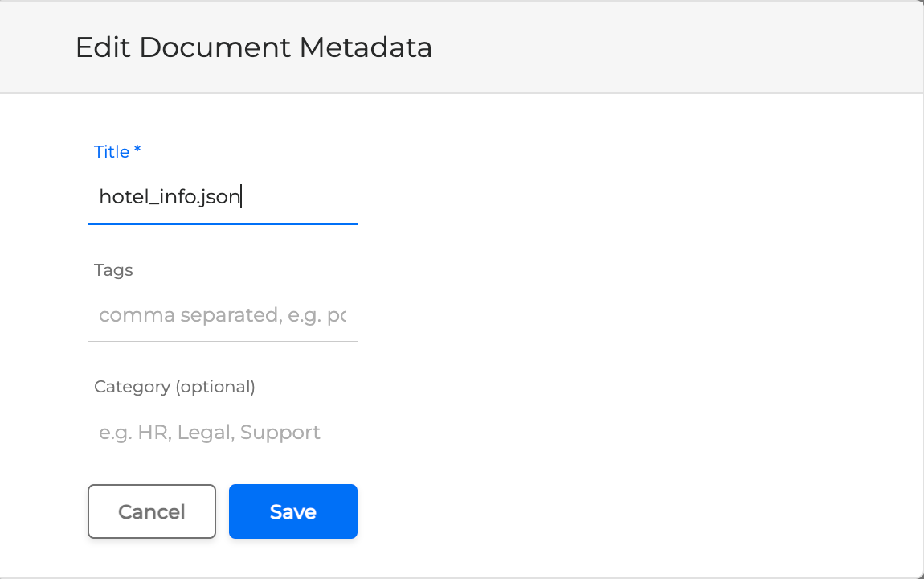Image resolution: width=924 pixels, height=579 pixels.
Task: Click the "Edit Document Metadata" heading
Action: pos(253,47)
